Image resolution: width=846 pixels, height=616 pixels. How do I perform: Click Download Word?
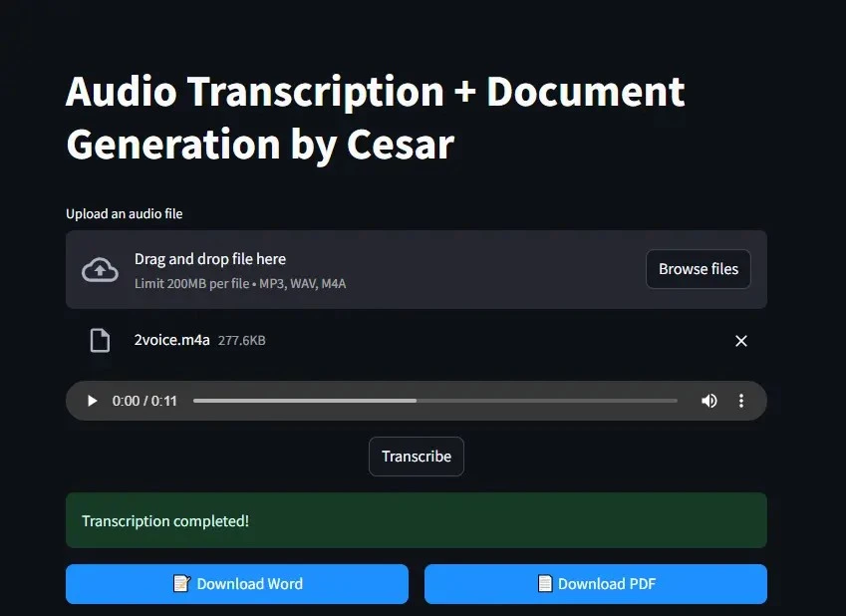236,584
